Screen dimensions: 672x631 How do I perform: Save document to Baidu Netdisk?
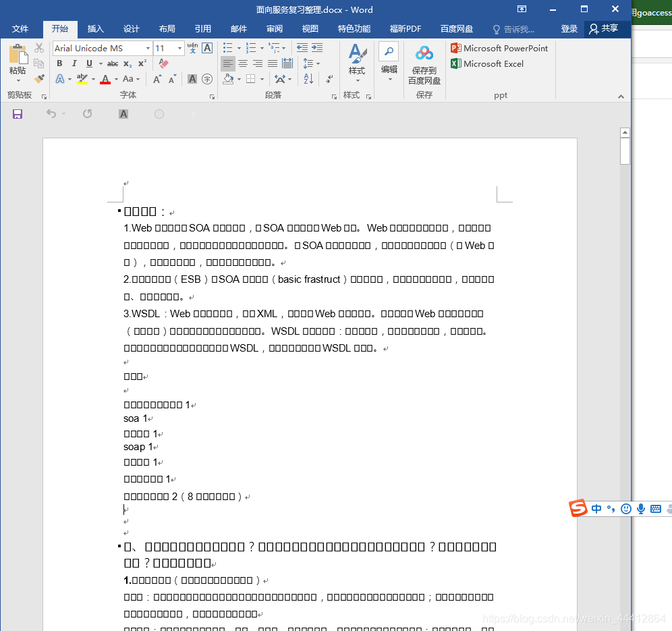[x=424, y=65]
